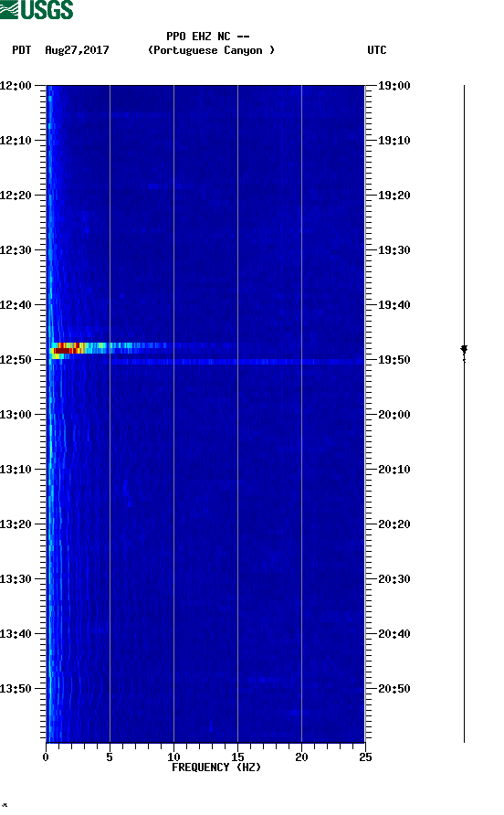
Task: Click the '19:10' UTC time label
Action: click(394, 141)
